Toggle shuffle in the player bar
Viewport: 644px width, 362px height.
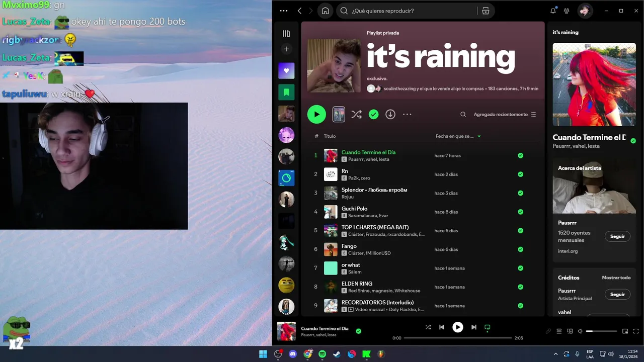(x=428, y=327)
